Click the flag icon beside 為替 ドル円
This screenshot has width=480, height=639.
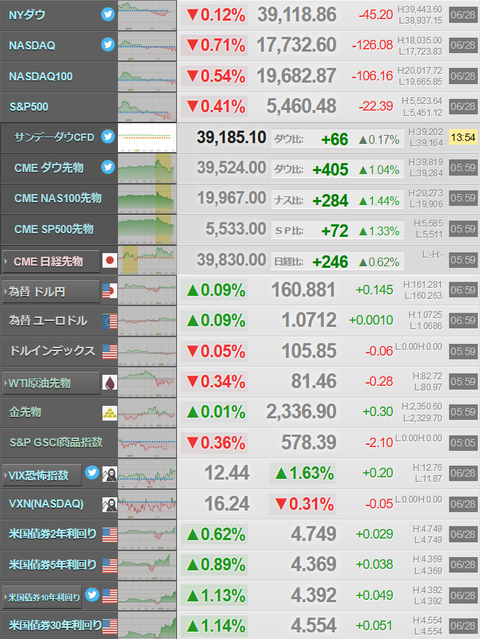tap(110, 291)
